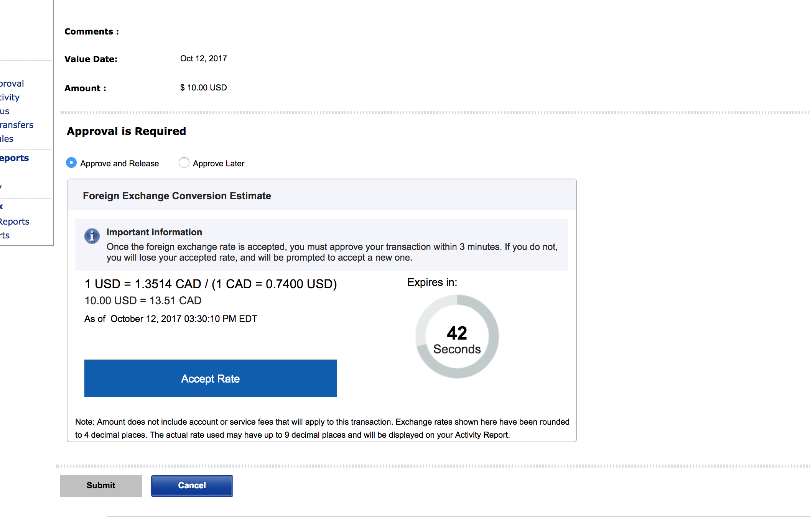The height and width of the screenshot is (532, 810).
Task: Select the Approve Later radio button
Action: [x=184, y=163]
